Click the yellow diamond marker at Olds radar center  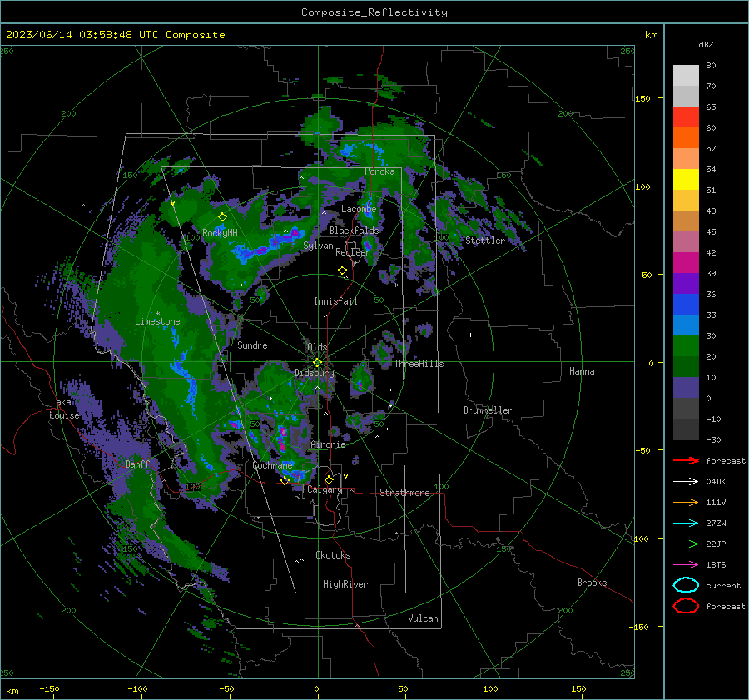point(317,363)
